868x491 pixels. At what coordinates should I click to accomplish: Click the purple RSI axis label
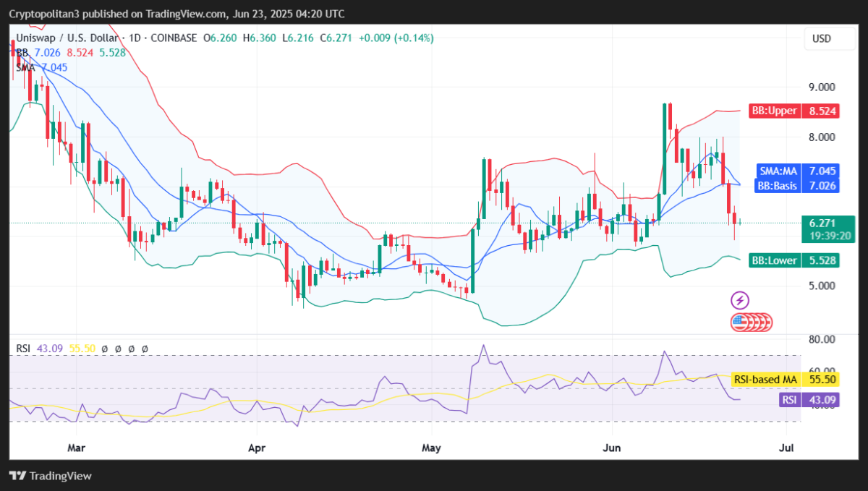tap(789, 399)
